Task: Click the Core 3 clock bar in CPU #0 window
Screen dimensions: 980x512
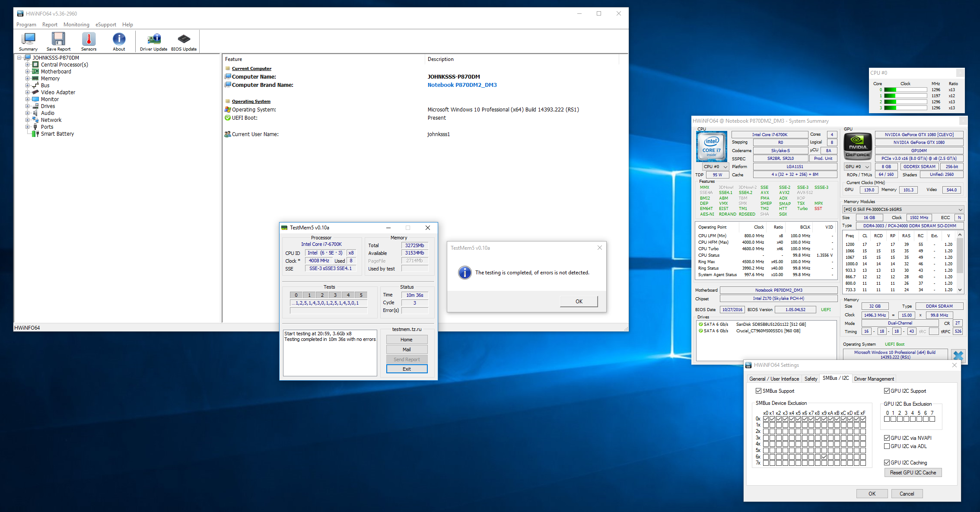Action: point(905,108)
